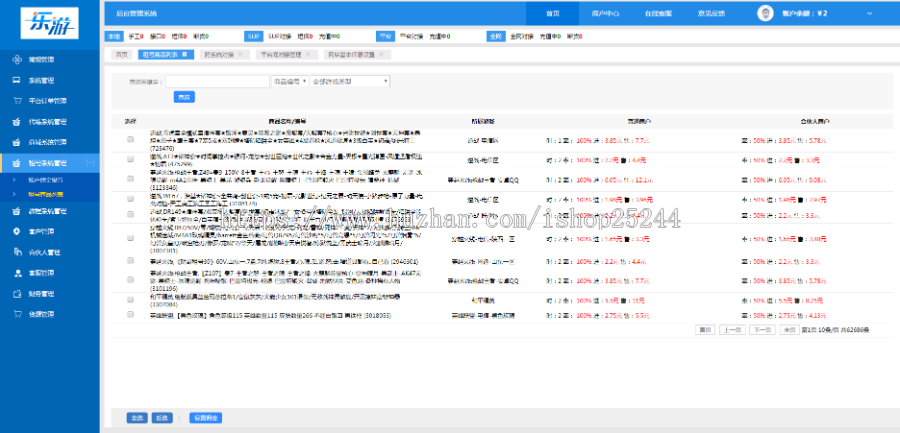Screen dimensions: 900x433
Task: Expand the sidebar section above 租号系统管理
Action: 50,142
